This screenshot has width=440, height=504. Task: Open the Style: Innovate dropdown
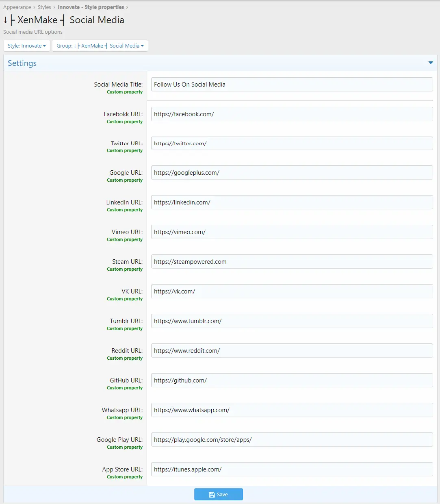coord(27,46)
